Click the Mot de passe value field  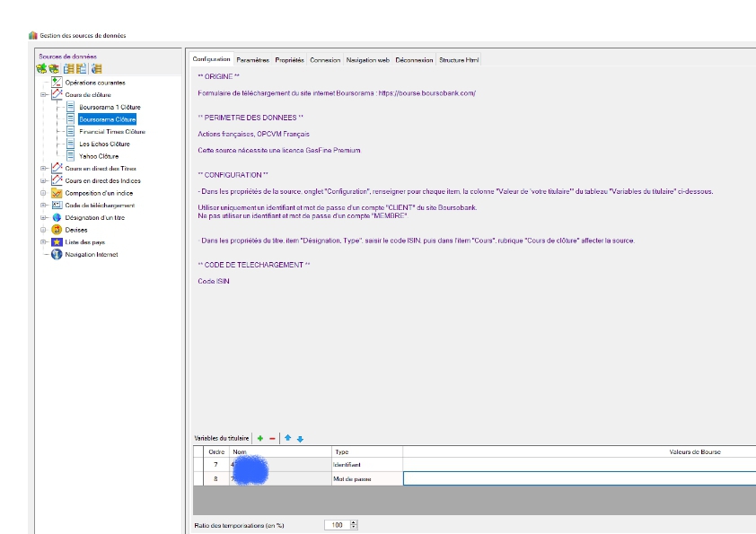[579, 478]
